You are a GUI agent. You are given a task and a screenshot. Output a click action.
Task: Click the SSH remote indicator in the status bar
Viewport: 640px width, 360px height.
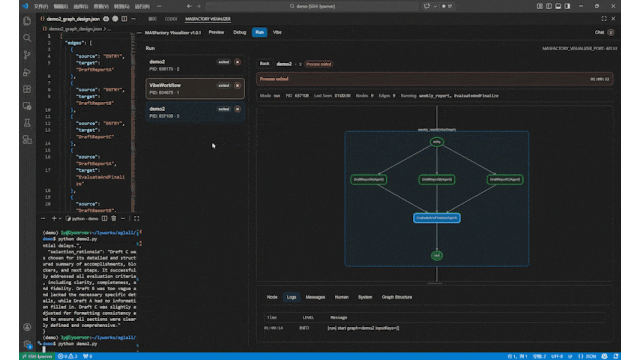(x=38, y=356)
